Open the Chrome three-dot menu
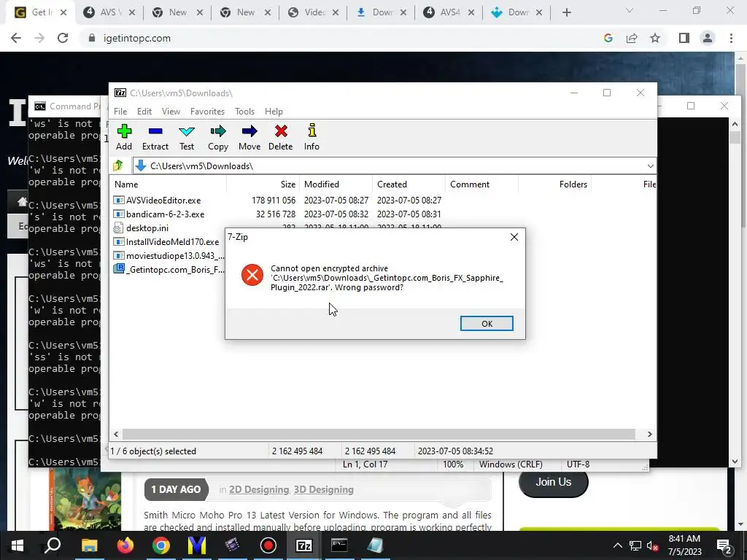The image size is (747, 560). (x=731, y=38)
